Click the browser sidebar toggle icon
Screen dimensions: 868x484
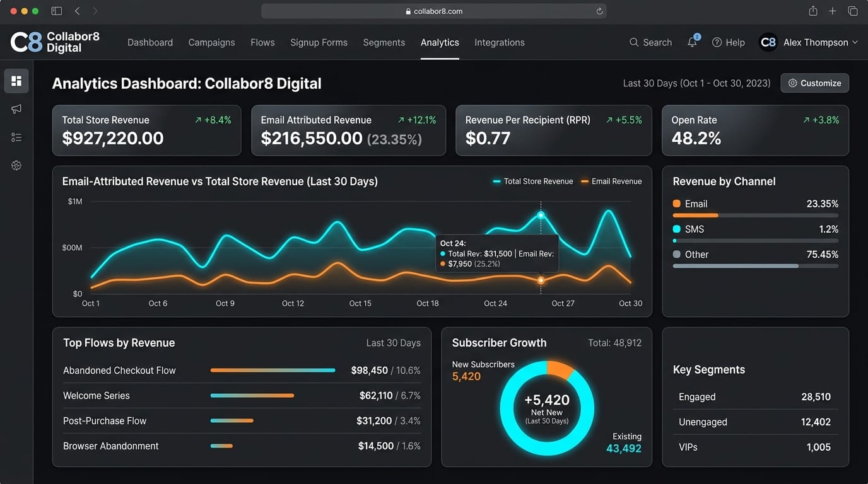[x=56, y=11]
